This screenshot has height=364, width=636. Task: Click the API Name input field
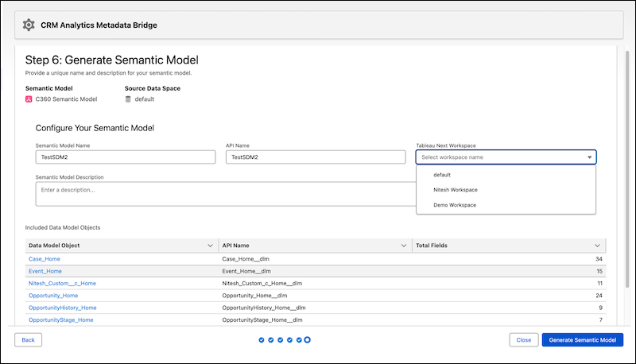(316, 157)
